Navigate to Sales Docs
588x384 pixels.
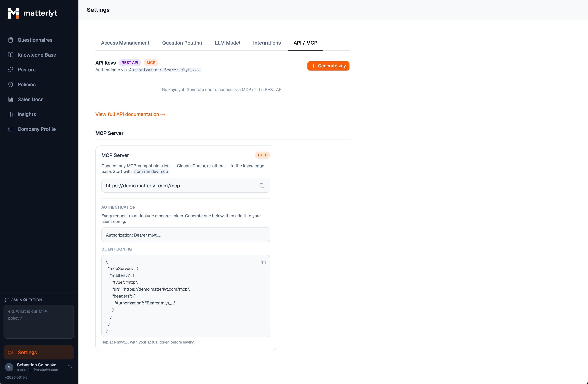click(x=39, y=99)
